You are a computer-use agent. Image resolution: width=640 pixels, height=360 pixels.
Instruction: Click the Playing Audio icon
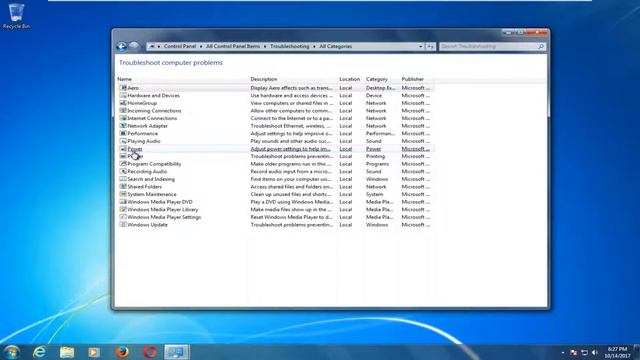coord(123,141)
